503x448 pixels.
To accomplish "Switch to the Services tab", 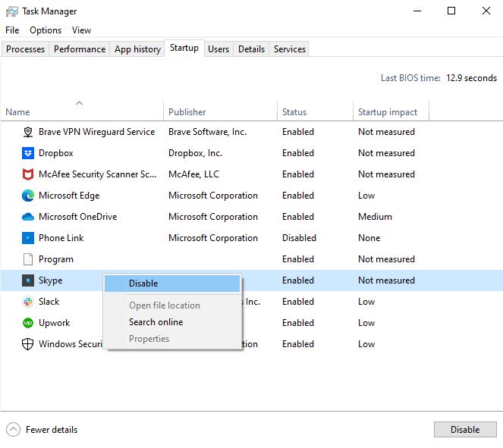I will point(290,49).
